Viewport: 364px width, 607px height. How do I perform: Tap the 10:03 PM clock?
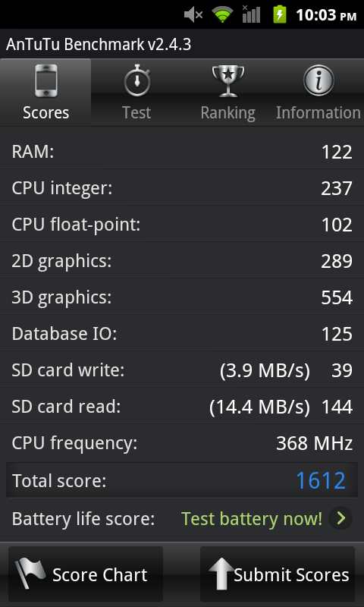[x=326, y=15]
